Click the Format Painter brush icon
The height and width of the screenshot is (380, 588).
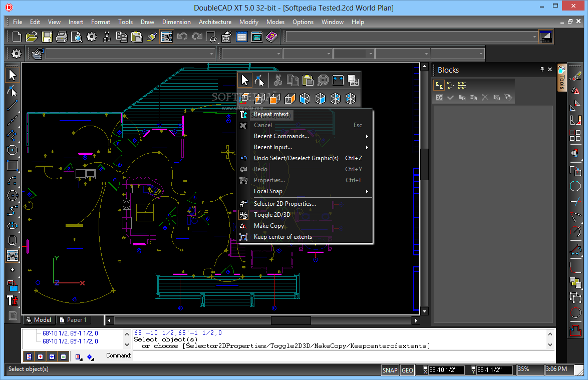click(152, 37)
